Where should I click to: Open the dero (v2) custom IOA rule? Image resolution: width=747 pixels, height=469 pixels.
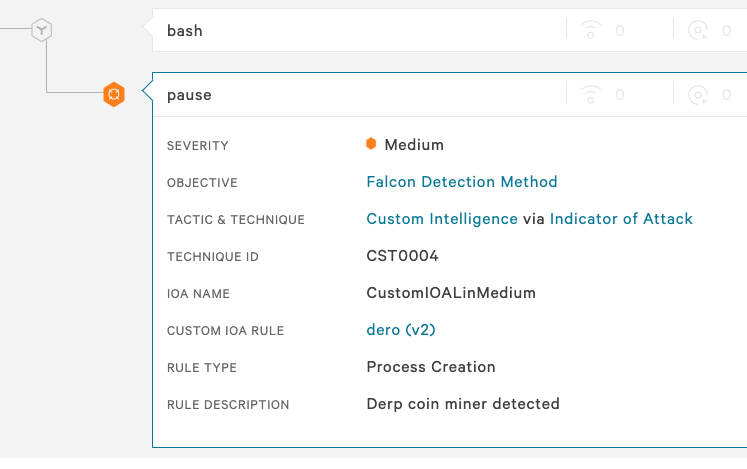(401, 330)
